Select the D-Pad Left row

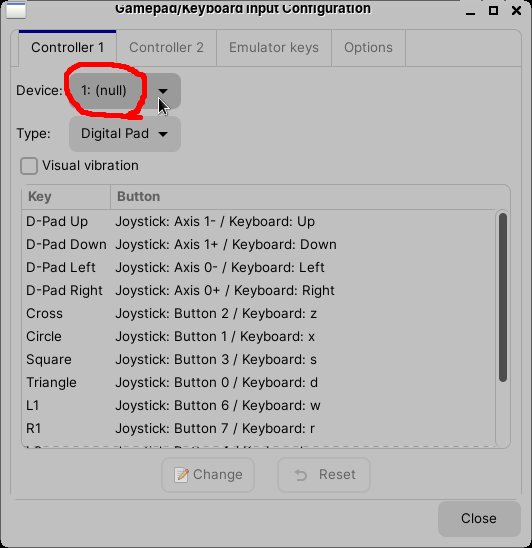tap(259, 268)
